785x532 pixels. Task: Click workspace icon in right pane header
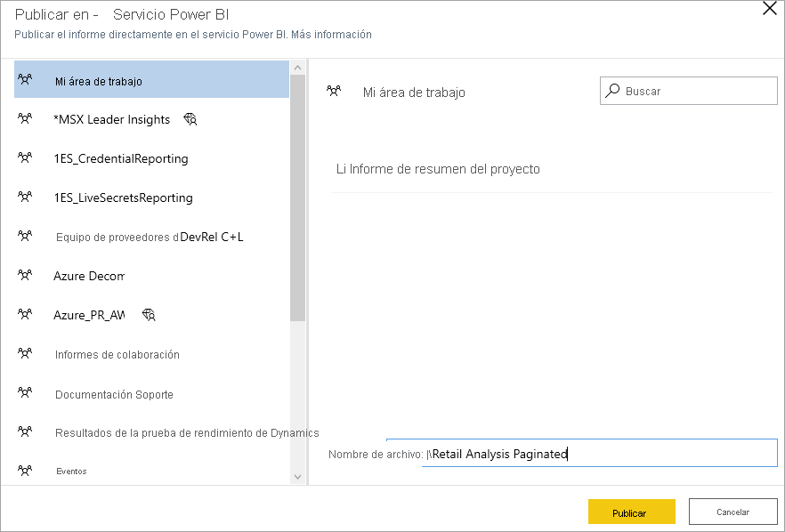click(334, 91)
